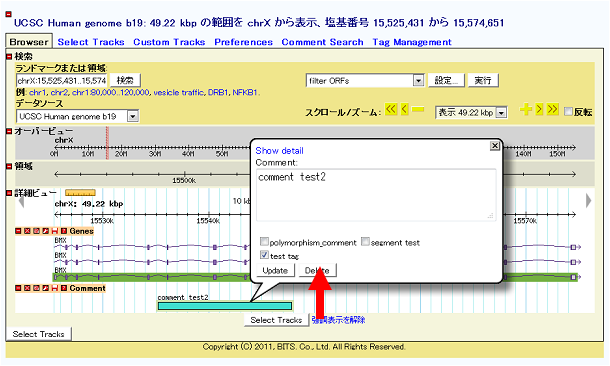610x366 pixels.
Task: Select the cyan comment test2 feature bar
Action: [x=225, y=306]
